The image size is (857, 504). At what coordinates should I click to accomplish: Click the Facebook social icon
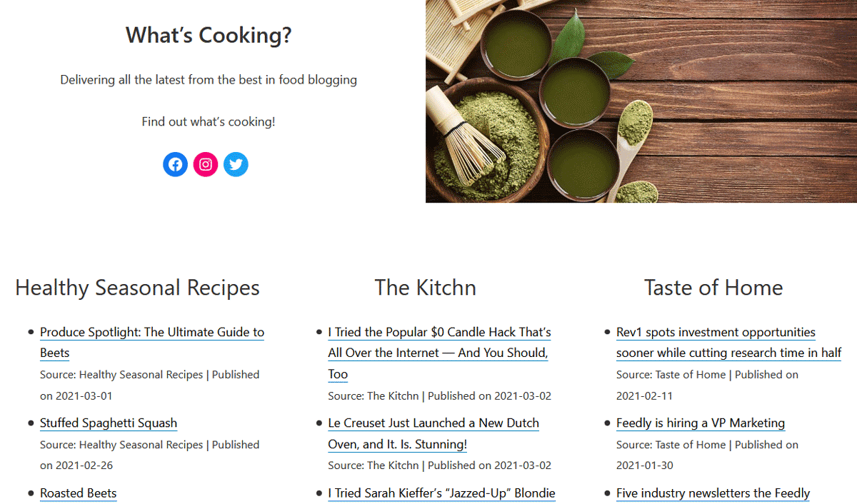(x=175, y=165)
